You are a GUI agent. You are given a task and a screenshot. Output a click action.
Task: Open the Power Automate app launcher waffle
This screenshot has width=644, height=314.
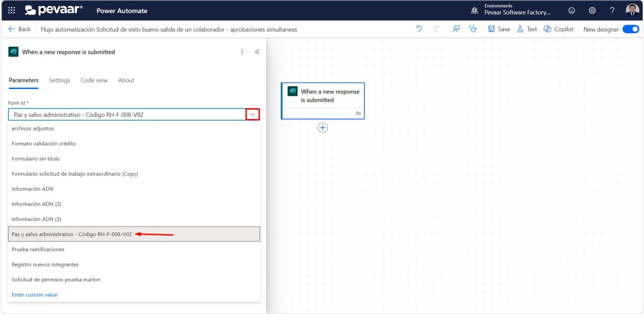(11, 10)
